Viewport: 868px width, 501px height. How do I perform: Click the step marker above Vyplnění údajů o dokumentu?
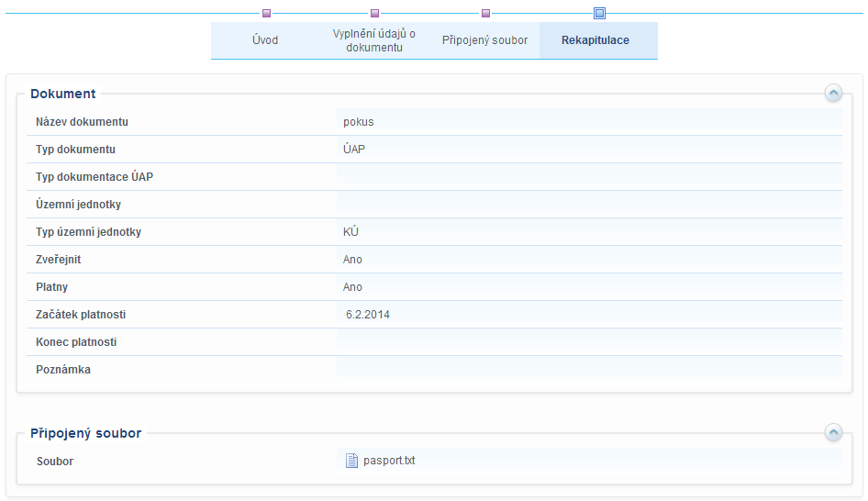374,14
